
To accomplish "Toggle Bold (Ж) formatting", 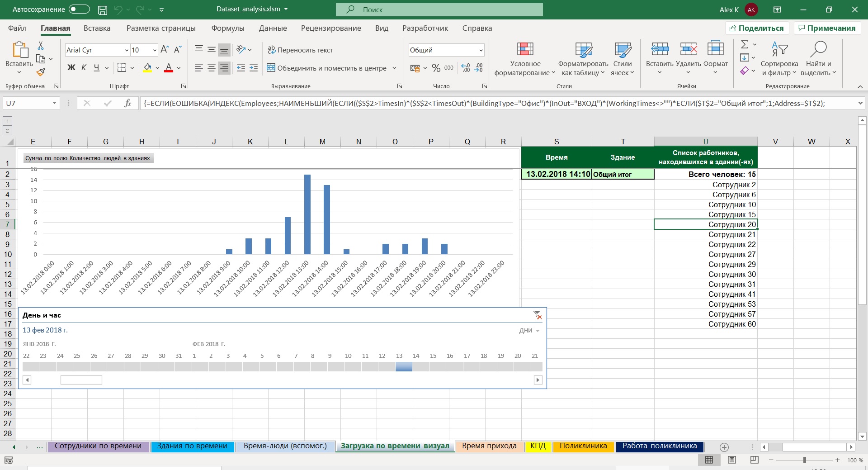I will 71,68.
